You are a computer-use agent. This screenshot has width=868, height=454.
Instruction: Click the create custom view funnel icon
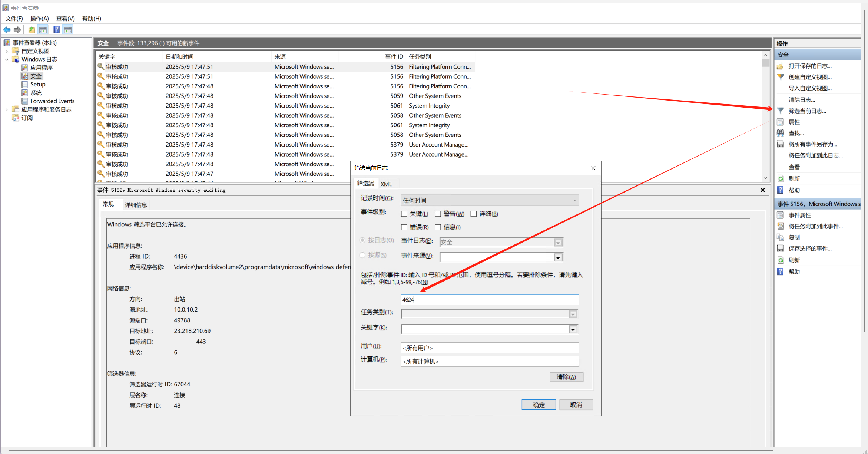click(781, 77)
